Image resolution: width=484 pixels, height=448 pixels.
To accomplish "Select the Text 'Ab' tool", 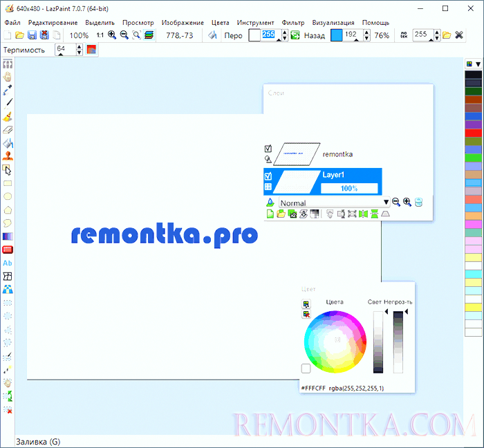I will pos(8,263).
